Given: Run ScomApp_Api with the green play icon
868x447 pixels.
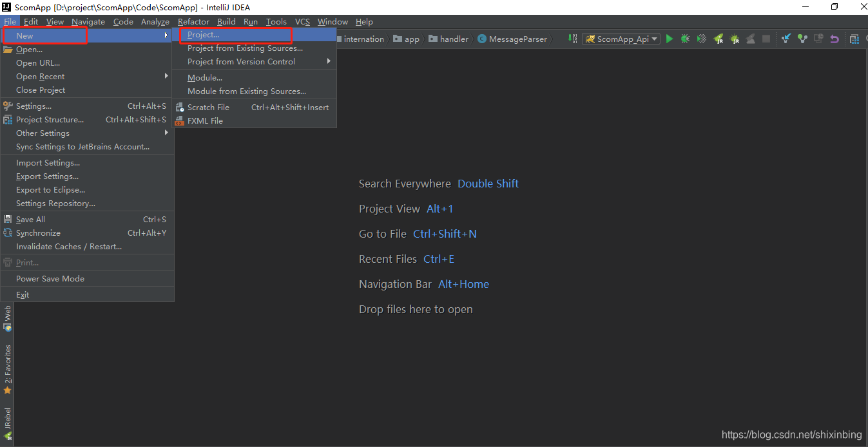Looking at the screenshot, I should [669, 39].
